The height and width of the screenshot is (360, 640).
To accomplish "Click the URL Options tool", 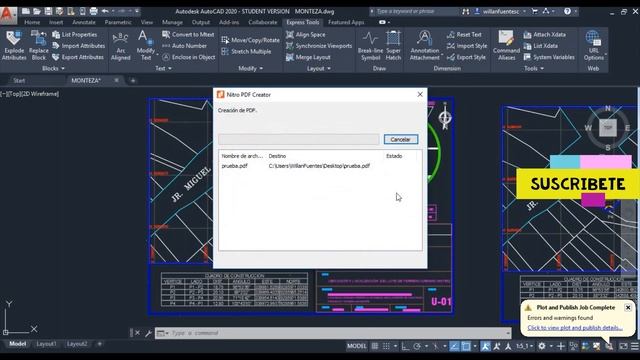I will point(593,46).
